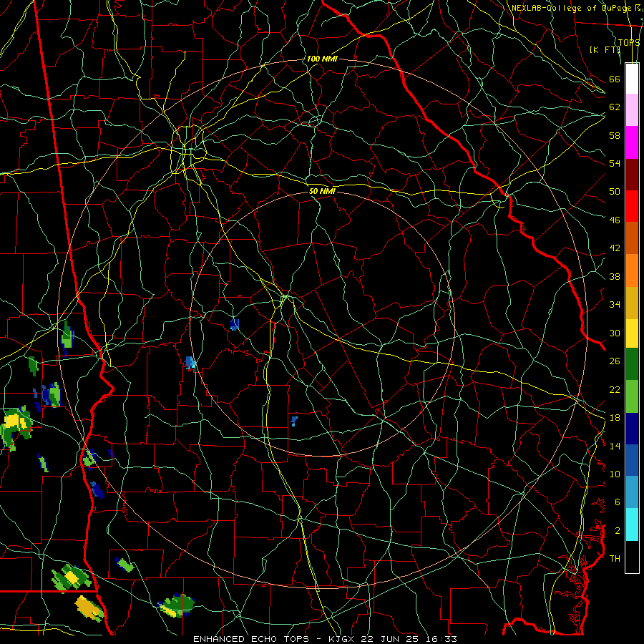Click the navy blue legend swatch

(632, 429)
